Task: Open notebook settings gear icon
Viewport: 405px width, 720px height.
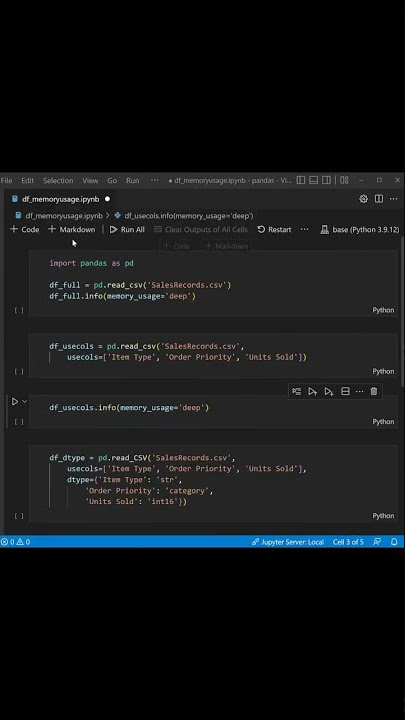Action: (363, 199)
